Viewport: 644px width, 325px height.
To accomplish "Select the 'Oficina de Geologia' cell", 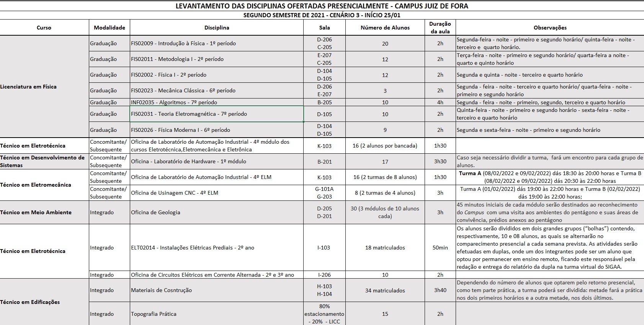I will coord(216,212).
